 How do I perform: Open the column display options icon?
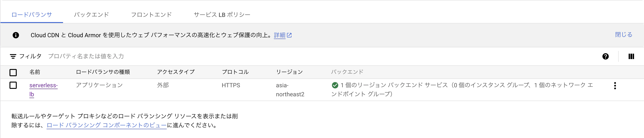click(x=631, y=56)
